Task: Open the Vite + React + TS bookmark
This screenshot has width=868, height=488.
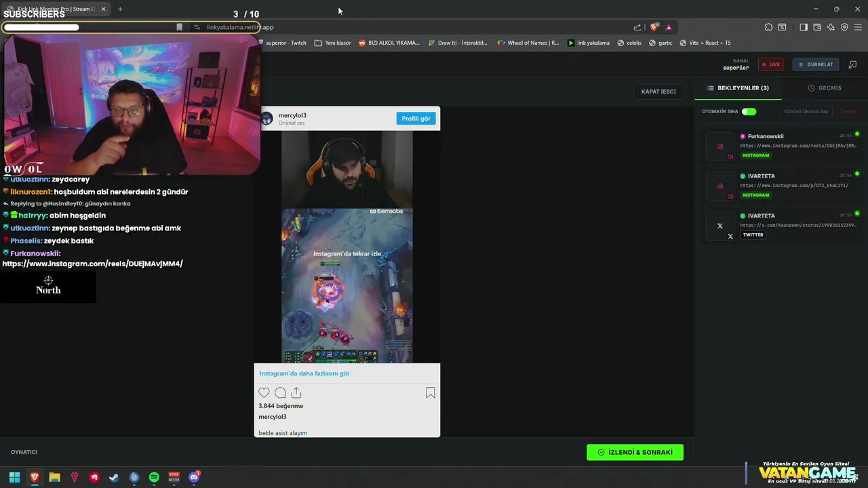Action: coord(705,43)
